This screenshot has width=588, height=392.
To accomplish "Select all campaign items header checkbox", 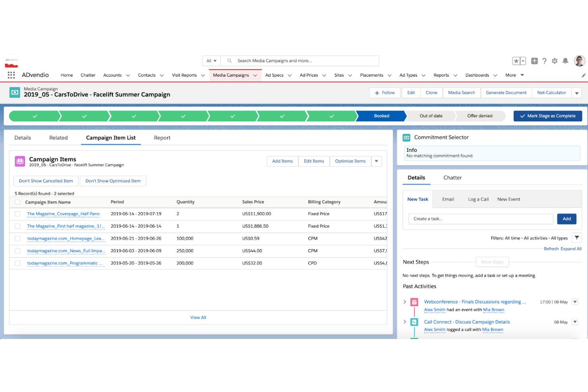I will [17, 202].
